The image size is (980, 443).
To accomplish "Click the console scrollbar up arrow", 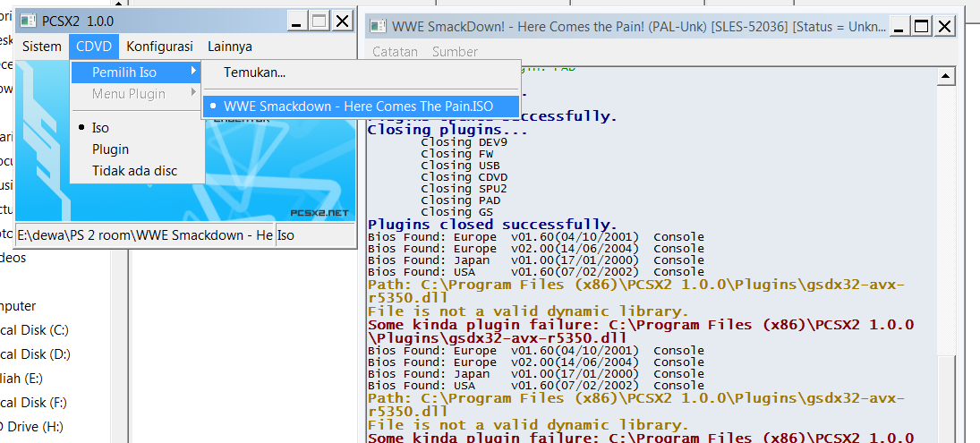I will point(946,75).
